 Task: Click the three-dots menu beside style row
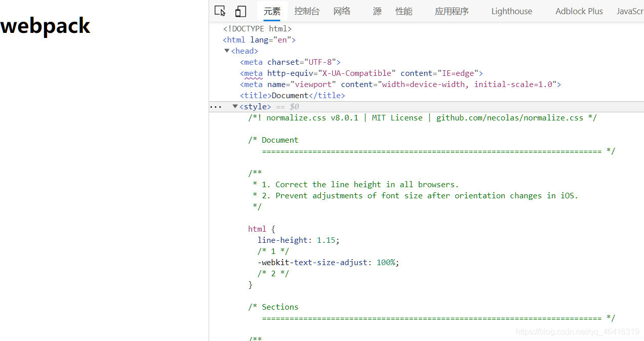(216, 107)
